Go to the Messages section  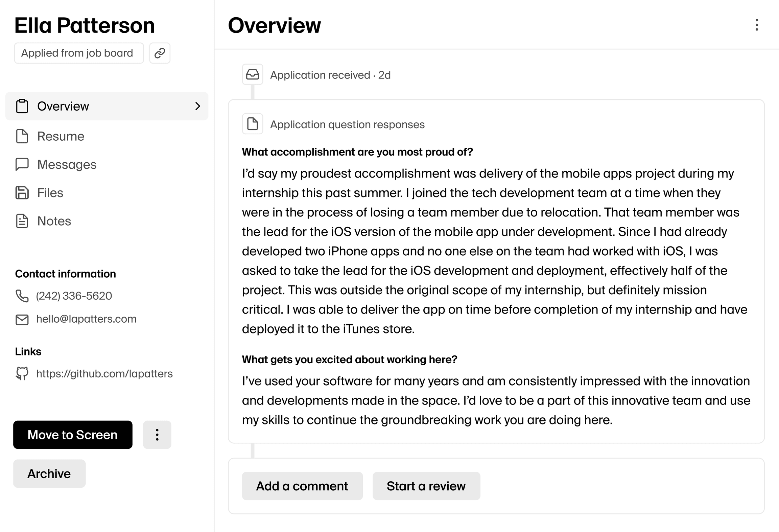tap(67, 164)
